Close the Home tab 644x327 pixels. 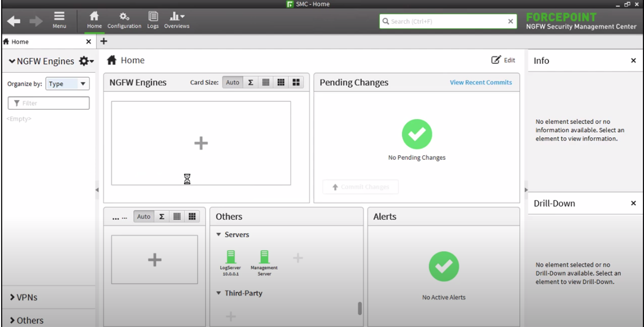tap(88, 41)
